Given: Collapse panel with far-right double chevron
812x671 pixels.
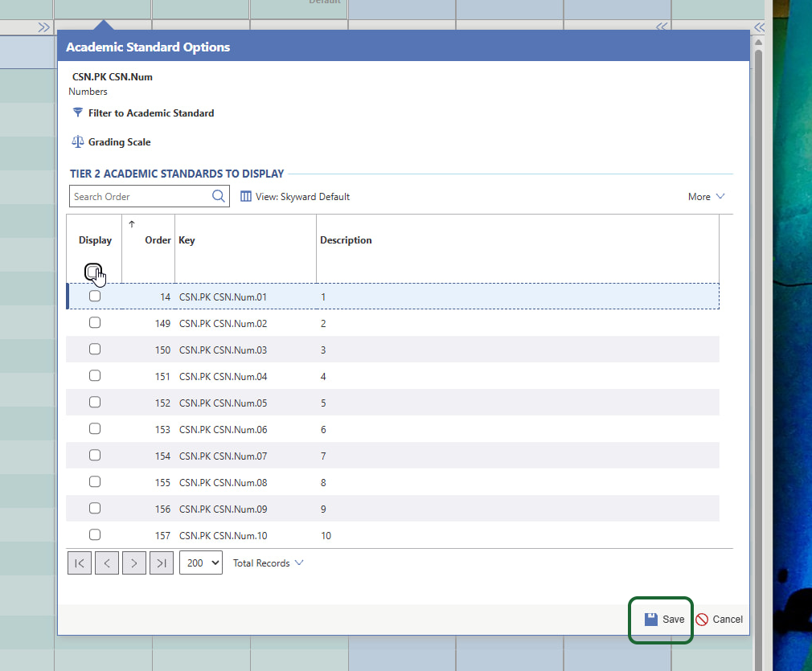Looking at the screenshot, I should (x=759, y=27).
